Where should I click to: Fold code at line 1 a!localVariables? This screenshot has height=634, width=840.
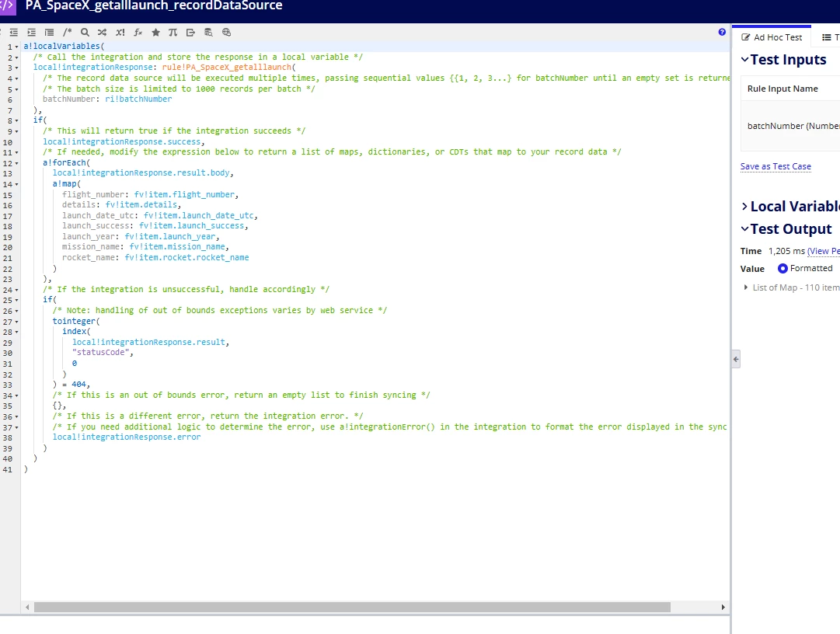coord(16,47)
